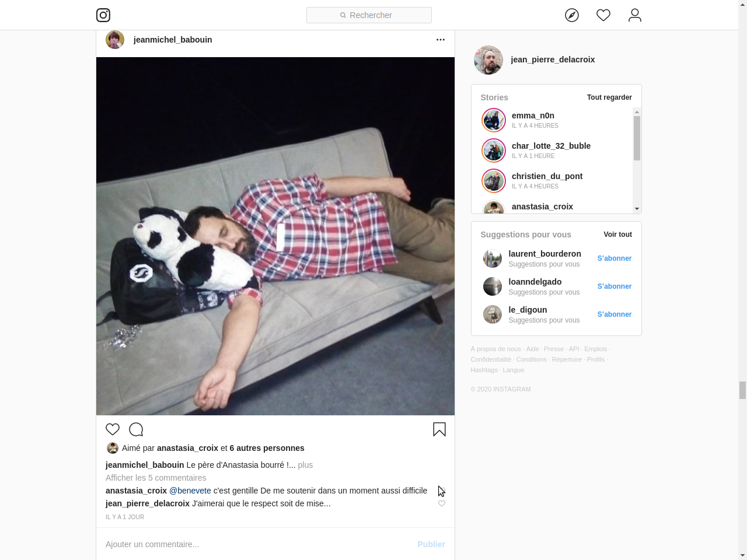Like the post with the heart icon
This screenshot has width=747, height=560.
(x=113, y=429)
